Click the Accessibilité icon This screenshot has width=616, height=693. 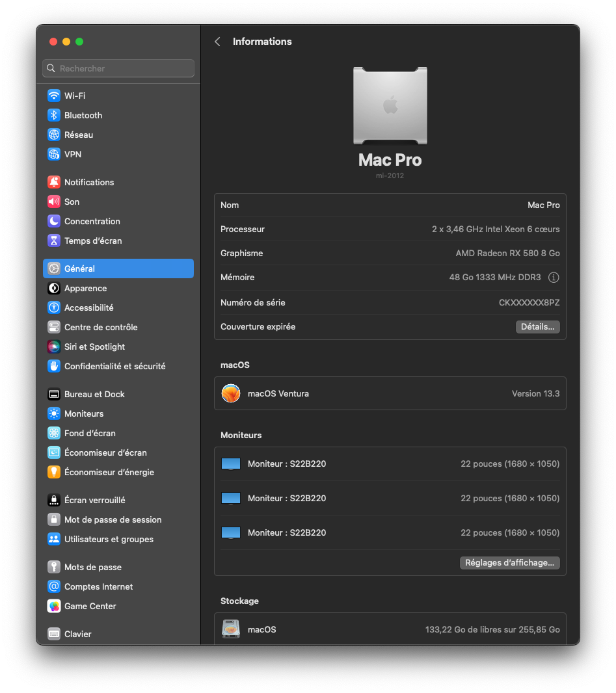[x=54, y=307]
